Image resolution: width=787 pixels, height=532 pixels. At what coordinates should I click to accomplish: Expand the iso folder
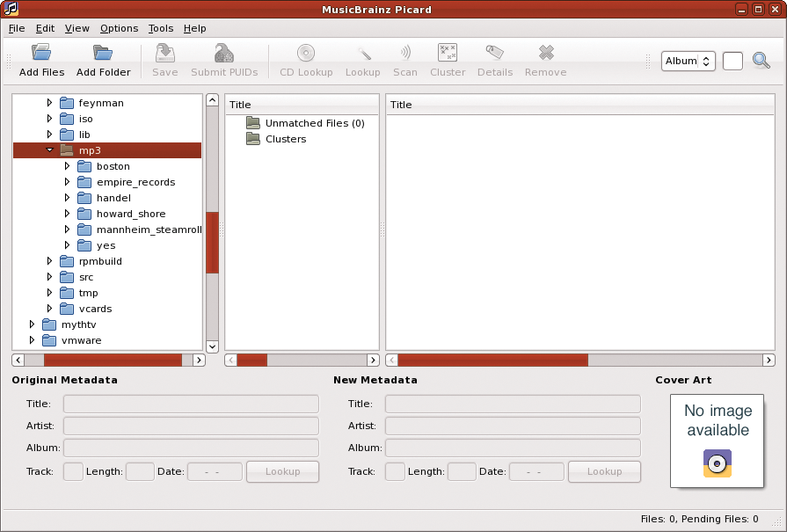pyautogui.click(x=49, y=119)
